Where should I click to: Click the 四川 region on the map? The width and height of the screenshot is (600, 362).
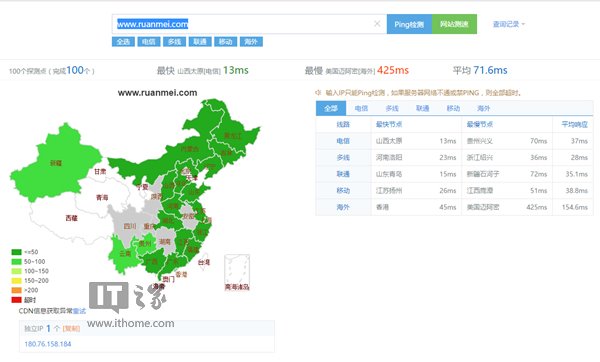[130, 226]
